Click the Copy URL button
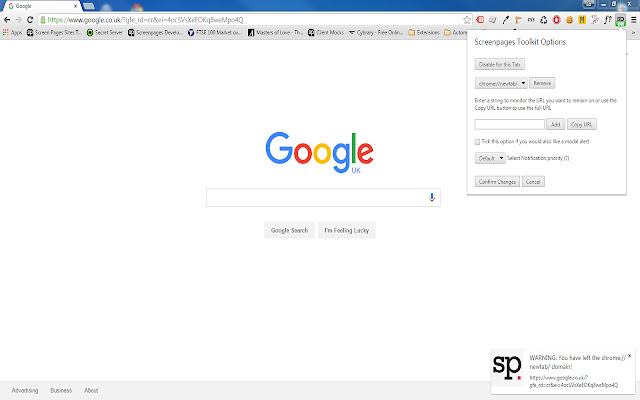 pos(582,124)
